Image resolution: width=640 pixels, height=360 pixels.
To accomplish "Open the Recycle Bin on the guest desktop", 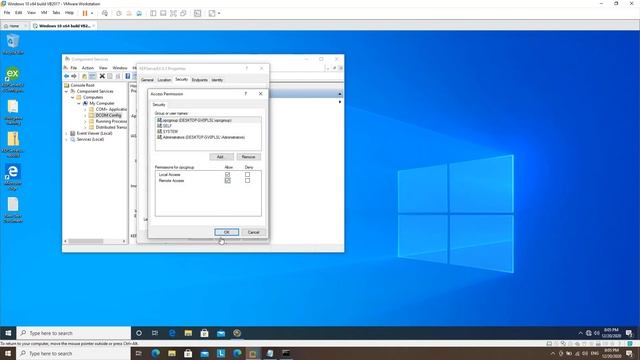I will [x=13, y=44].
